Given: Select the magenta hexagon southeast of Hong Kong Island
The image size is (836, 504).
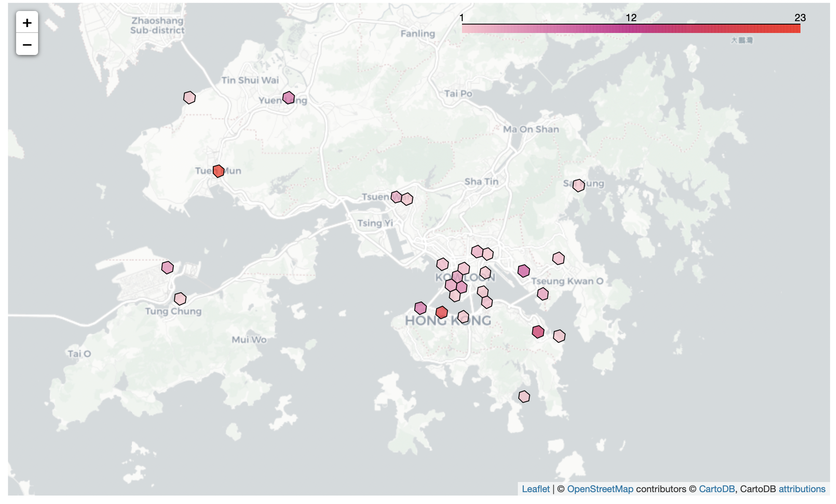Looking at the screenshot, I should [537, 333].
